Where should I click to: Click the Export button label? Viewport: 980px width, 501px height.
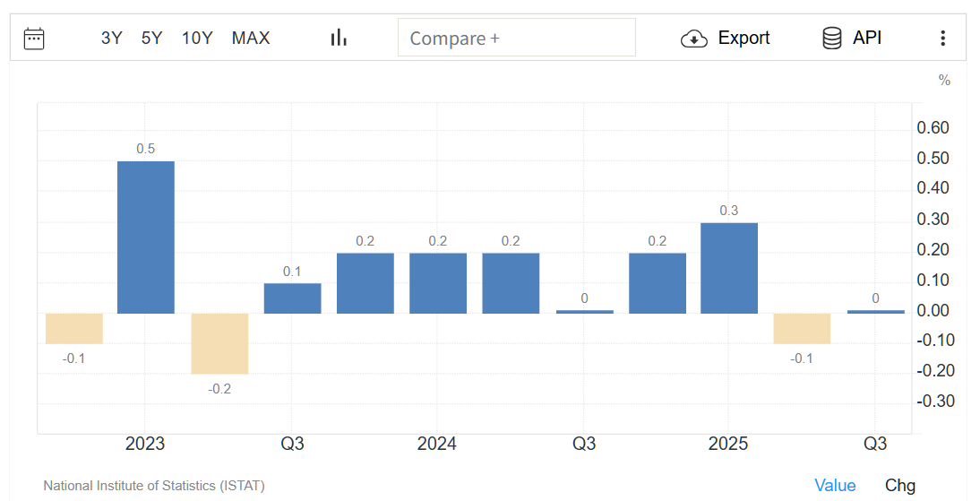[x=744, y=38]
